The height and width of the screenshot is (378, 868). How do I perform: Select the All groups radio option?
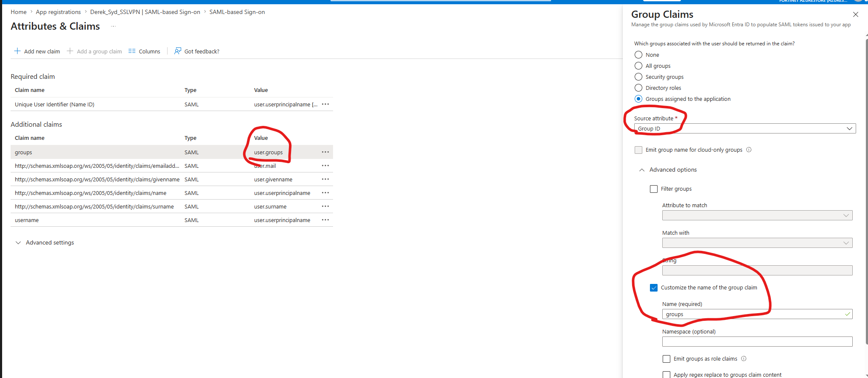click(x=638, y=66)
